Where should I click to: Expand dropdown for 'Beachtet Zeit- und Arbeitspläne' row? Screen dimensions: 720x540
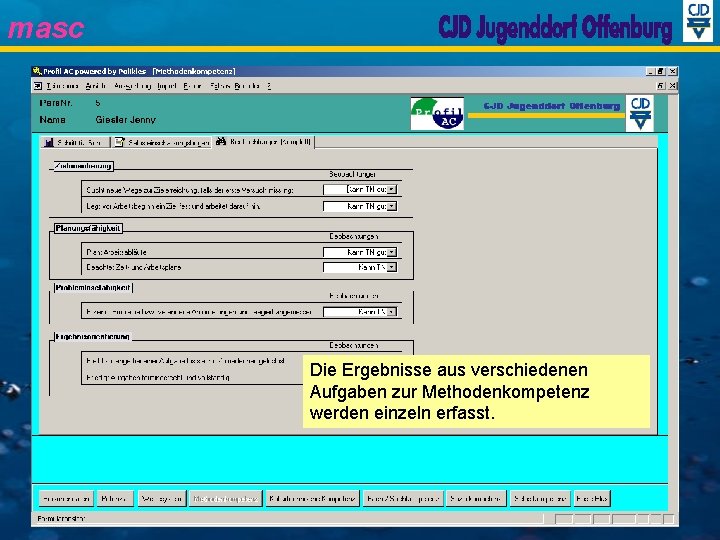click(392, 267)
